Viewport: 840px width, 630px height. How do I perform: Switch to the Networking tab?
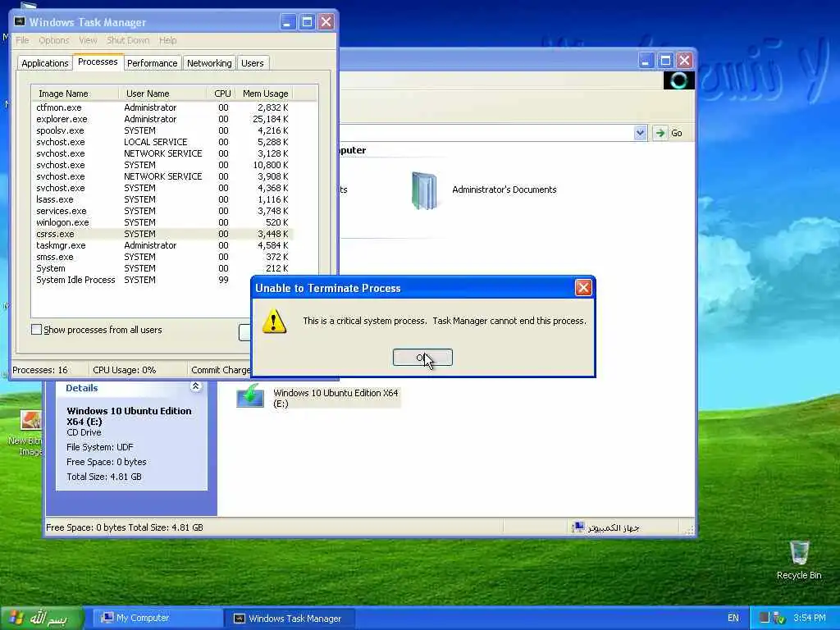pyautogui.click(x=209, y=63)
